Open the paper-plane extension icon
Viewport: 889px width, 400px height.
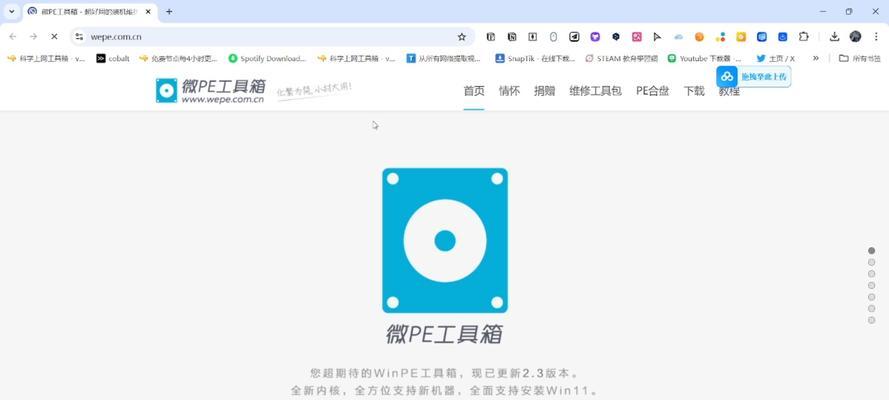coord(574,37)
